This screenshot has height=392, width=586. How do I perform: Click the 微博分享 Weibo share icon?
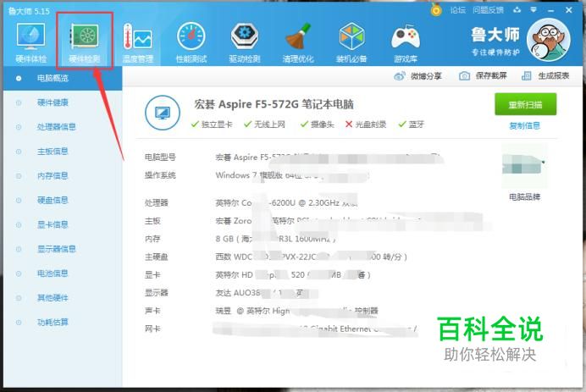point(400,76)
